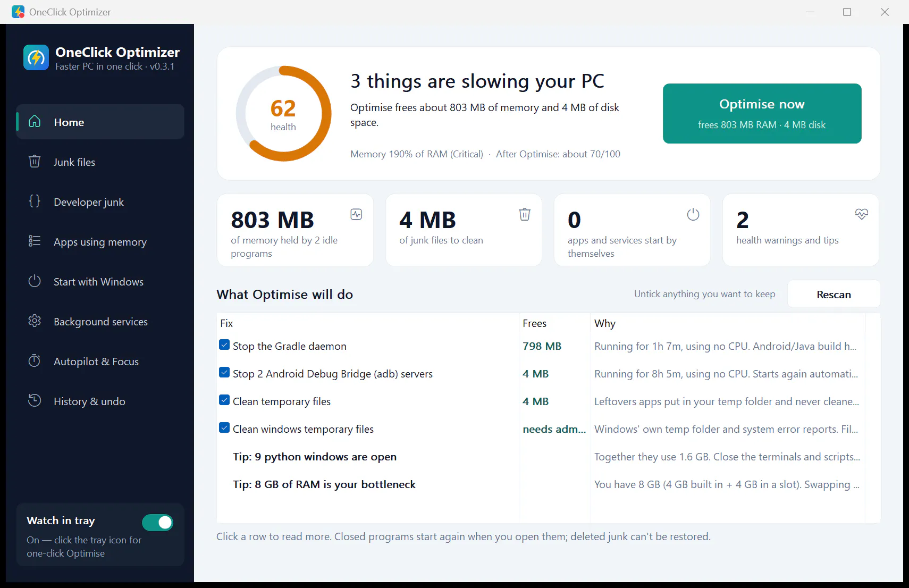Click the Developer junk braces icon

click(x=35, y=201)
